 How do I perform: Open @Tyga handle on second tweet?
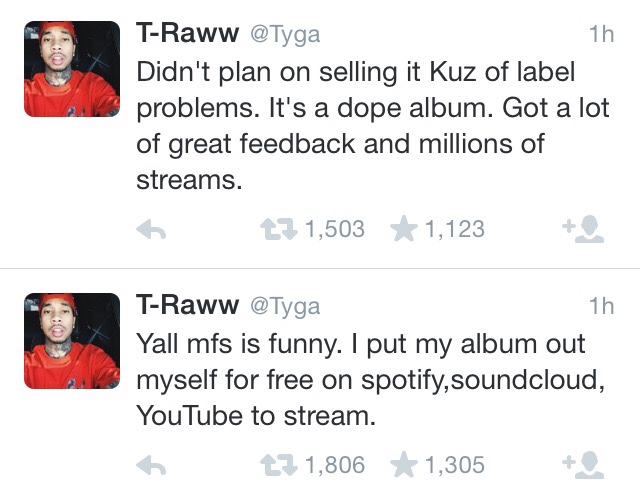pos(285,306)
